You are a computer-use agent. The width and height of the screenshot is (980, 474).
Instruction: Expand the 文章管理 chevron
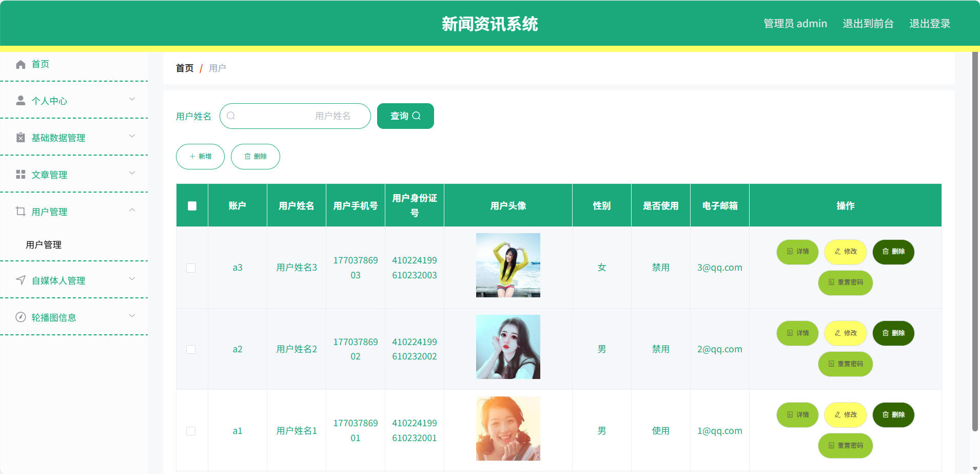point(132,173)
